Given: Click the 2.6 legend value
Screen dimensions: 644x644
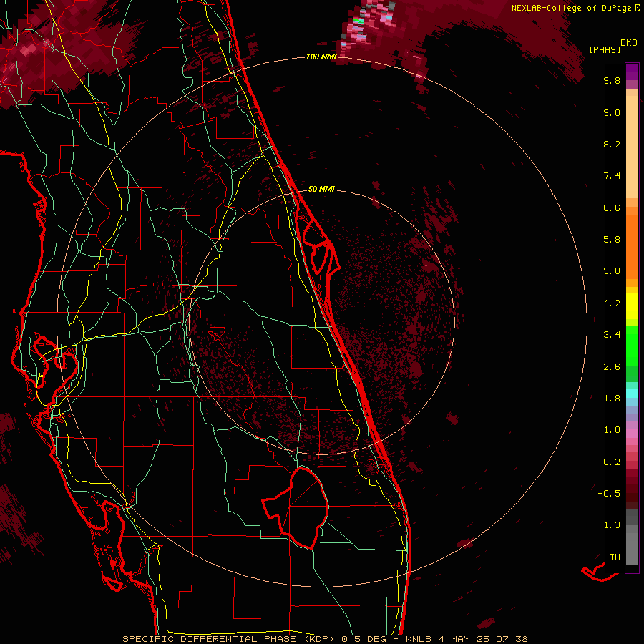Looking at the screenshot, I should (612, 367).
